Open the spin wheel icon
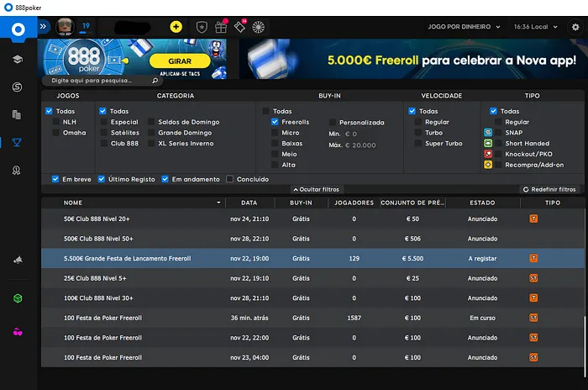Screen dimensions: 588x390 pos(259,27)
